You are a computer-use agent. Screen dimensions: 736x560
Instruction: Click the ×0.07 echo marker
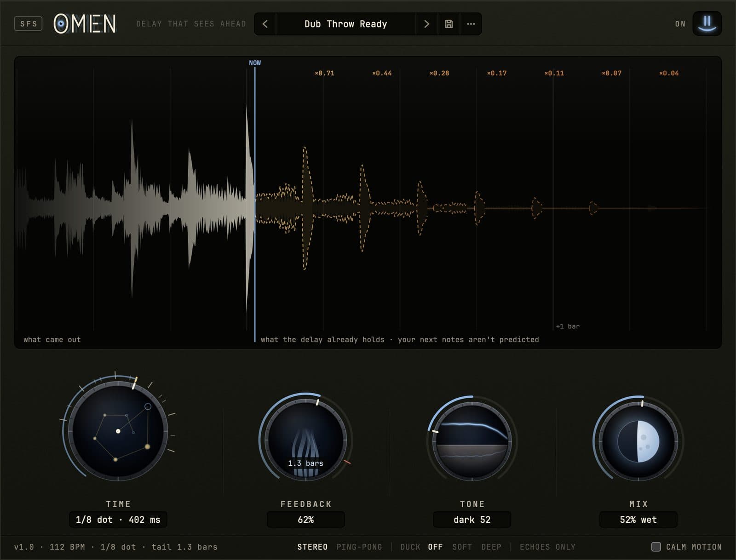(x=611, y=73)
